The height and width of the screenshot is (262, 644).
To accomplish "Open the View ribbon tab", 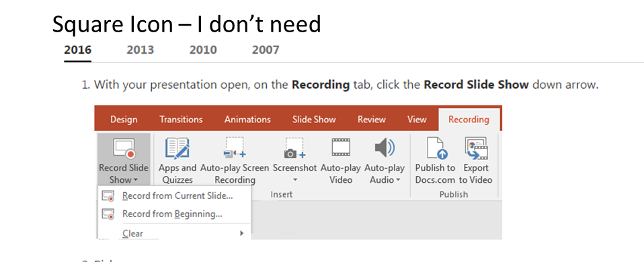I will [417, 120].
